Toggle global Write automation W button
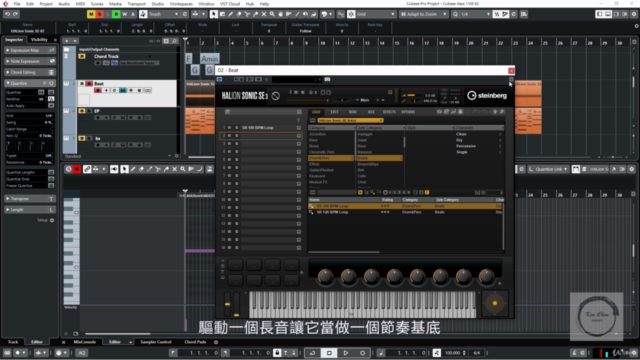Screen dimensions: 640x360 pyautogui.click(x=124, y=14)
